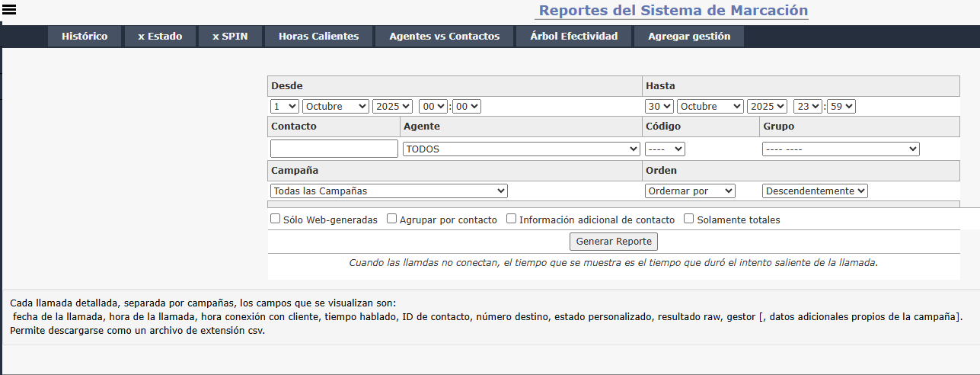Screen dimensions: 980x375
Task: Click the Reportes del Sistema de Marcación title
Action: [673, 11]
